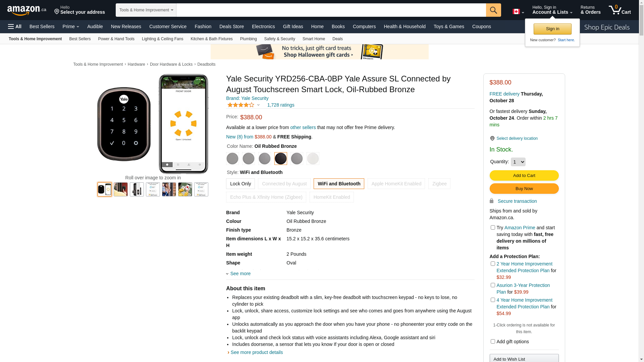Click the search magnifying glass button
This screenshot has width=644, height=362.
click(493, 10)
